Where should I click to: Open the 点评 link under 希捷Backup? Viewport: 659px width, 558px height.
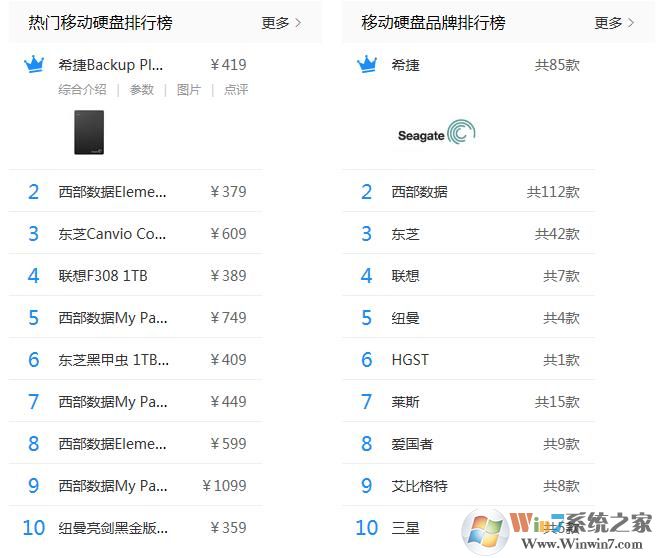(236, 89)
